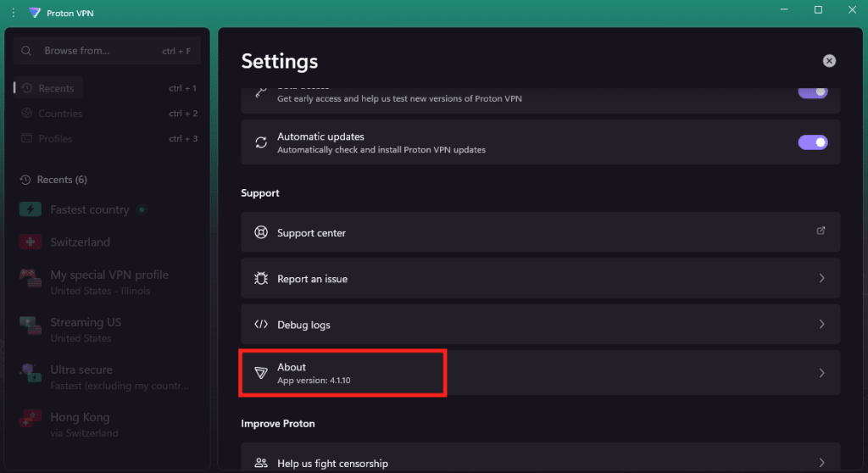Click the About Proton shield icon
The image size is (868, 473).
click(261, 373)
